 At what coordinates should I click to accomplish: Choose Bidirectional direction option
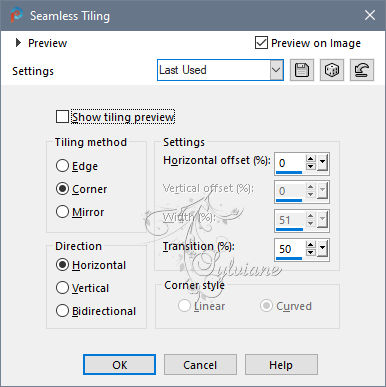[x=62, y=311]
